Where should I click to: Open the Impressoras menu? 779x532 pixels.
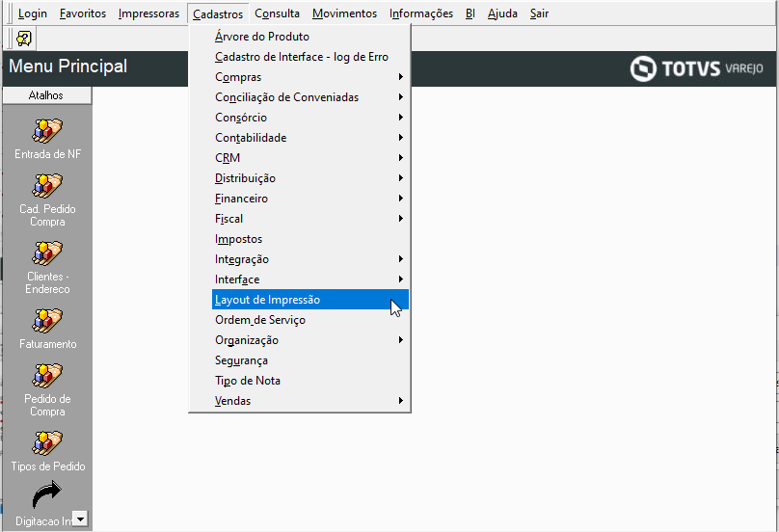pos(149,13)
